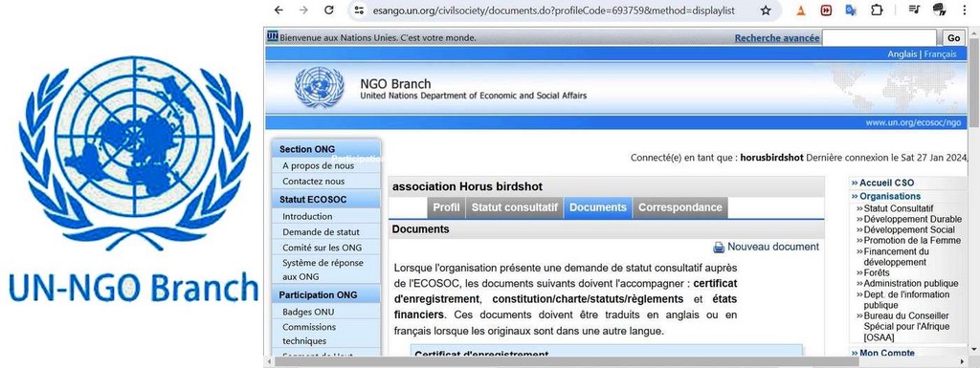The image size is (980, 368).
Task: Click the horusbirdshot username text
Action: [771, 158]
